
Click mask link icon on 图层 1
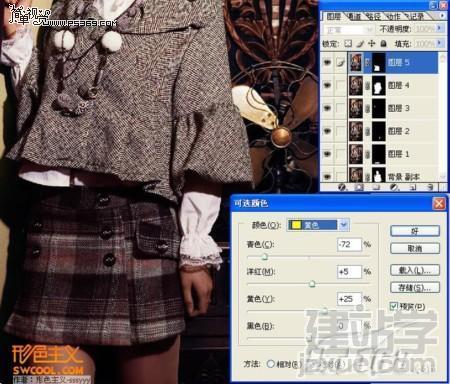[x=368, y=154]
